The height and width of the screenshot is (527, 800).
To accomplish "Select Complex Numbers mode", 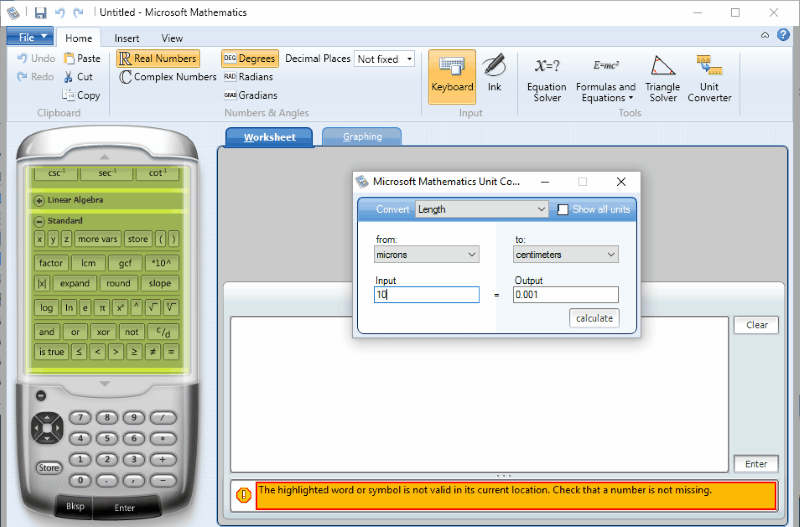I will tap(168, 77).
